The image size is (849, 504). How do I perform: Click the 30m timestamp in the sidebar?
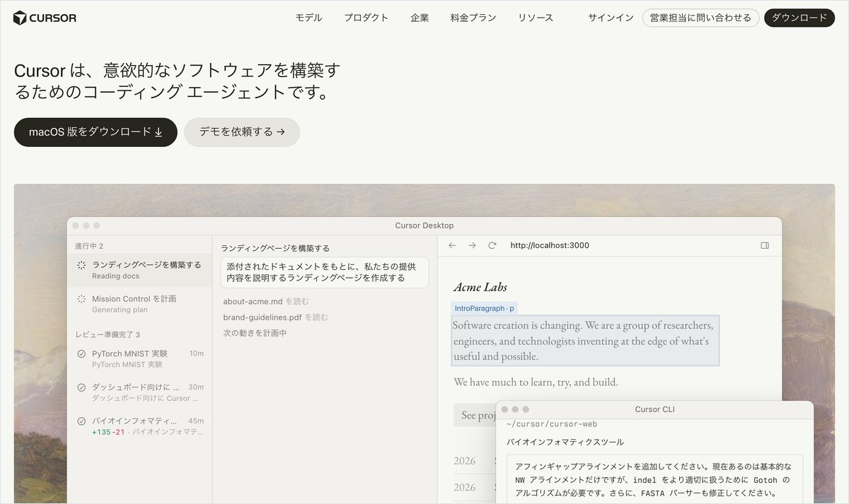196,387
